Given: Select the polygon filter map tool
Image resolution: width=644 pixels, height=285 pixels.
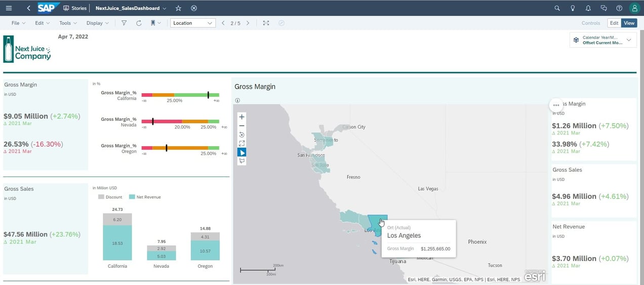Looking at the screenshot, I should pyautogui.click(x=241, y=161).
